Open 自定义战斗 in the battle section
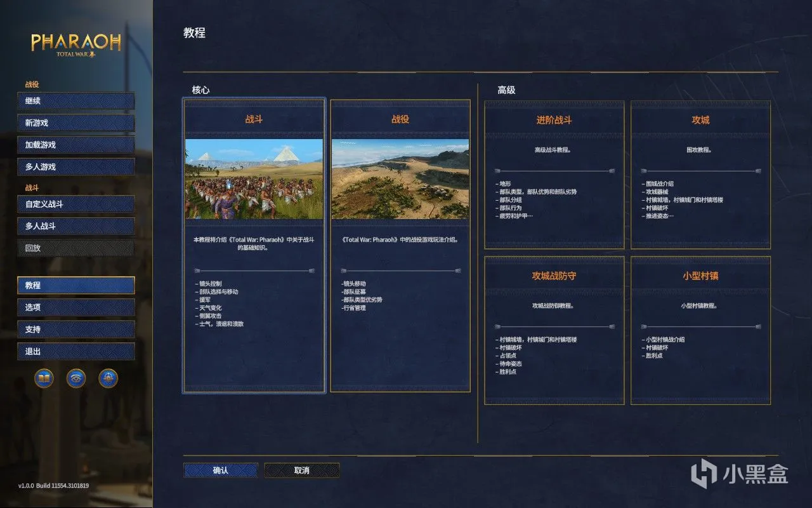The height and width of the screenshot is (508, 812). (76, 204)
